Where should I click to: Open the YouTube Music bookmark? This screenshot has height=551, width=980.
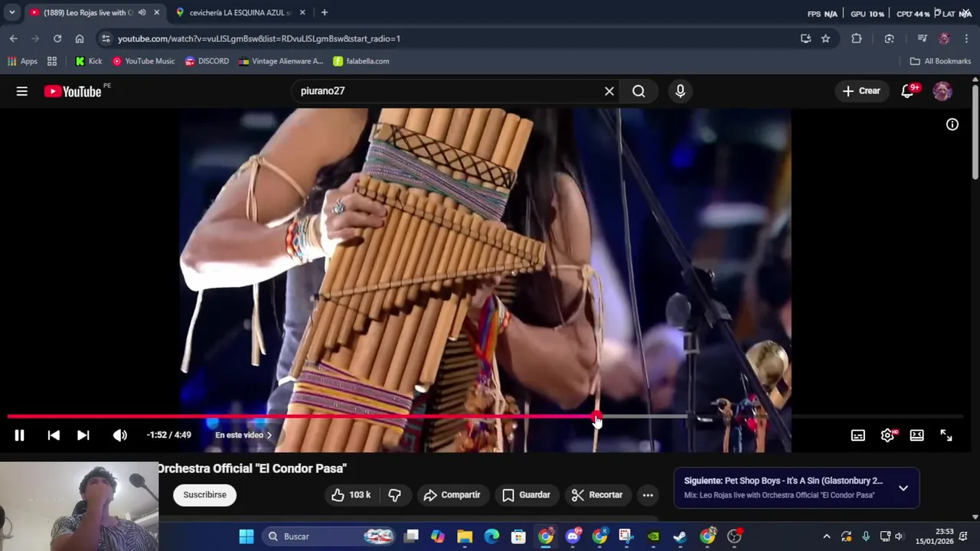[143, 61]
